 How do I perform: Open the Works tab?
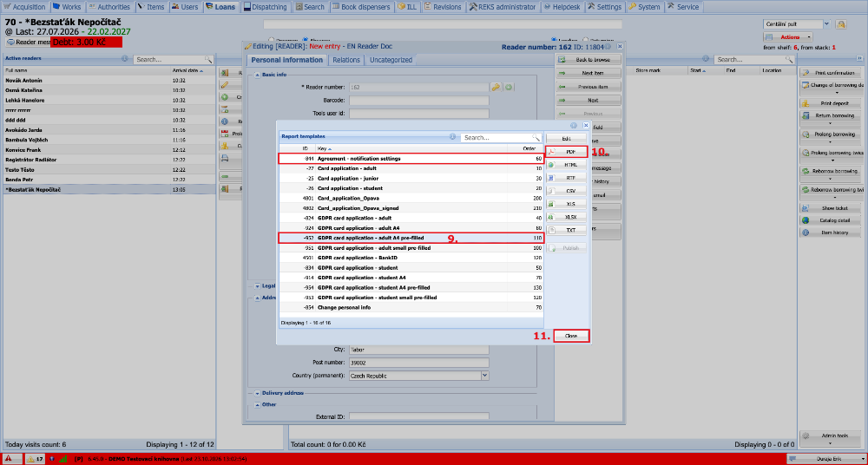(x=67, y=7)
